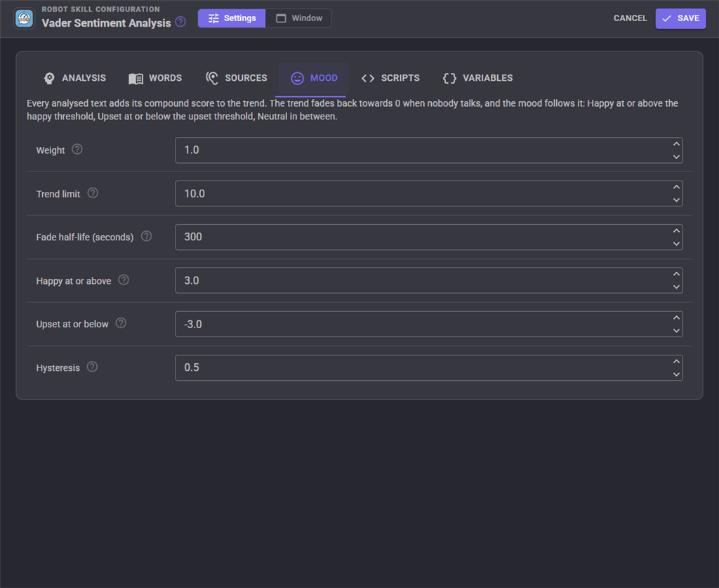Switch to Window view
The width and height of the screenshot is (719, 588).
[x=299, y=18]
